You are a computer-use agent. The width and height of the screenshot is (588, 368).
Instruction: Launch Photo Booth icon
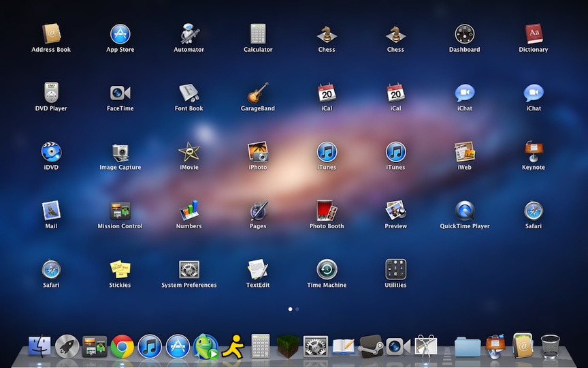(x=327, y=211)
